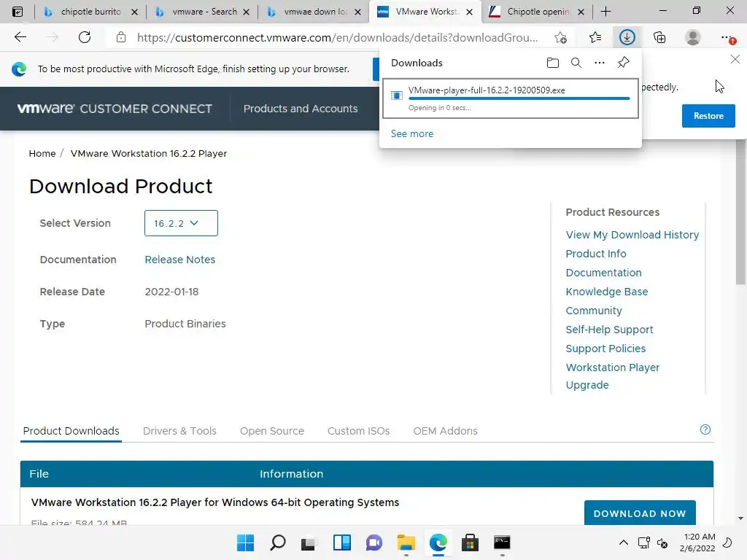
Task: Open the user profile icon
Action: [692, 37]
